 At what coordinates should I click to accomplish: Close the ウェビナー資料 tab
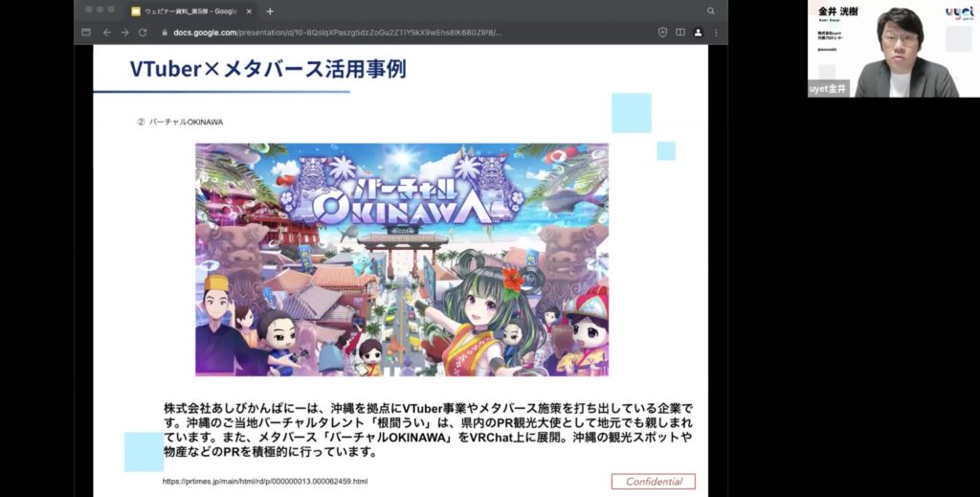(249, 11)
